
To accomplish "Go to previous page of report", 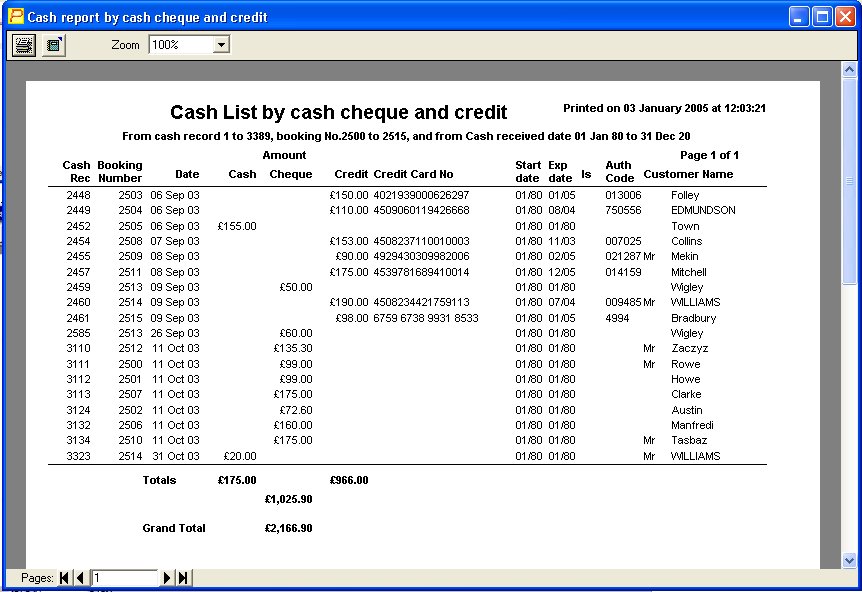I will point(81,578).
